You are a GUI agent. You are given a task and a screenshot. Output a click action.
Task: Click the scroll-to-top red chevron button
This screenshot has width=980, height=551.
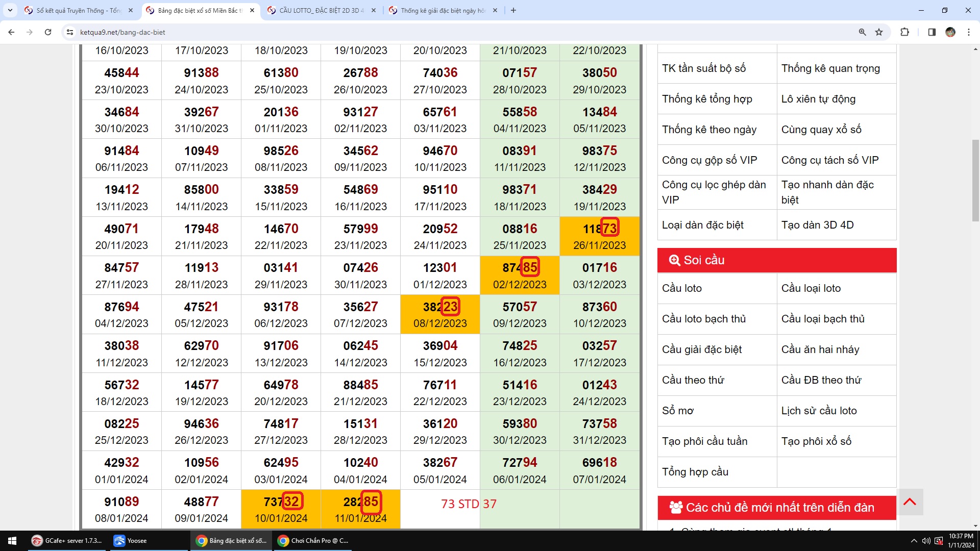click(x=910, y=502)
